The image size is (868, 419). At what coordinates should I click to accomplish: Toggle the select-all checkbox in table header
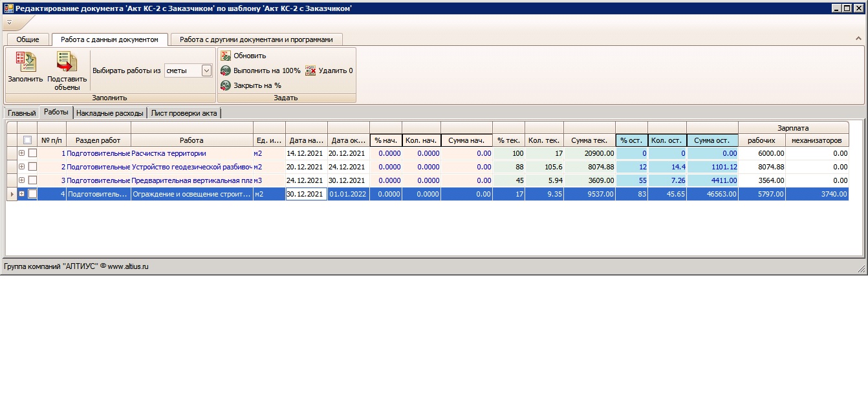click(27, 140)
